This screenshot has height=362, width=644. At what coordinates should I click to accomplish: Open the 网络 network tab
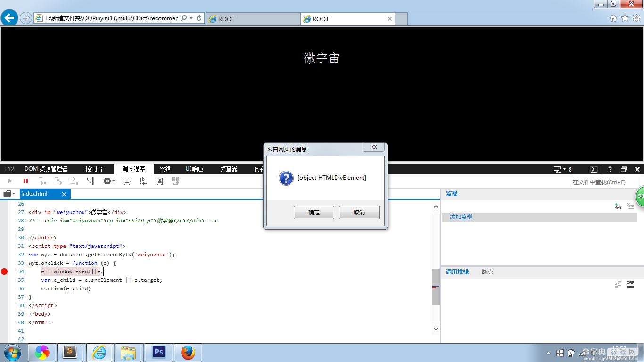tap(165, 169)
